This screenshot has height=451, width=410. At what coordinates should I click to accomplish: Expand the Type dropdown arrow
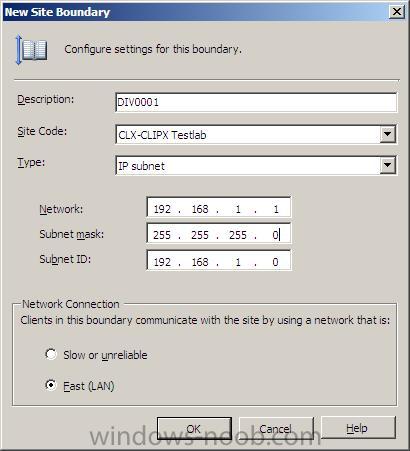click(x=387, y=165)
